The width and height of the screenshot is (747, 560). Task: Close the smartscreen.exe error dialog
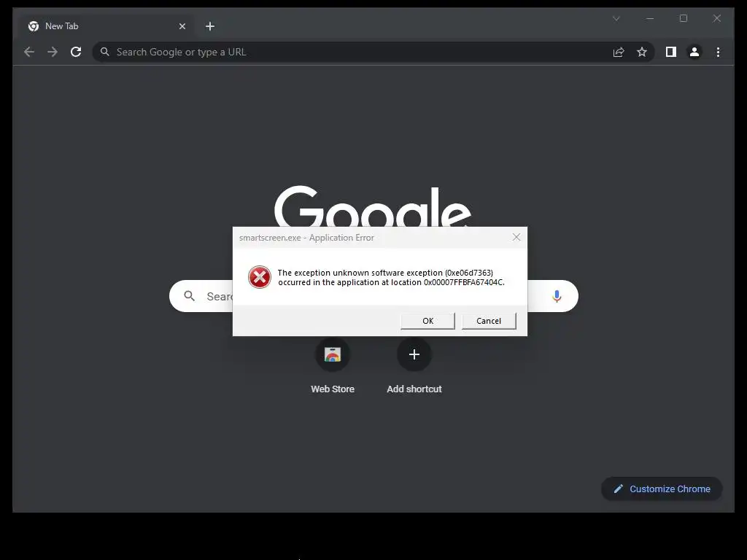click(516, 237)
